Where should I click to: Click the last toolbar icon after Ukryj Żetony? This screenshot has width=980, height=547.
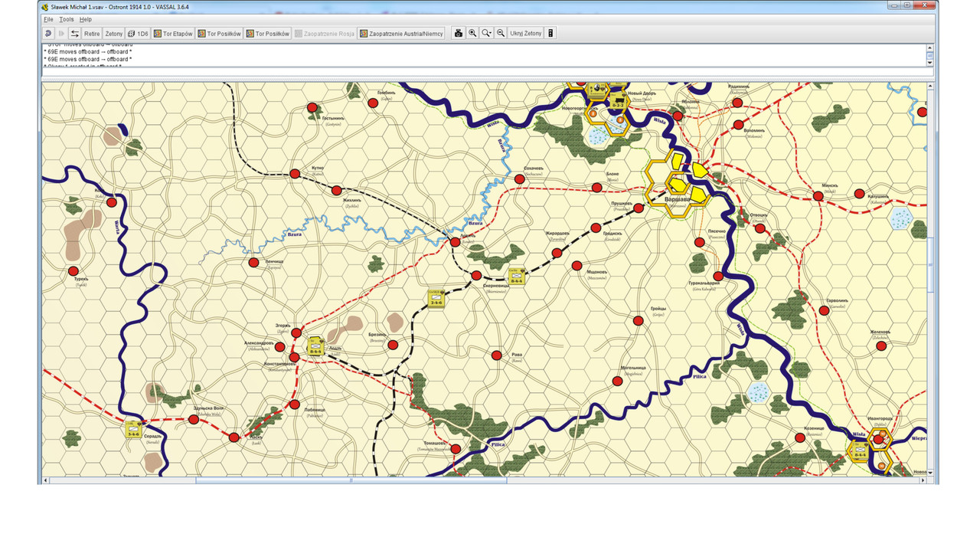coord(550,34)
